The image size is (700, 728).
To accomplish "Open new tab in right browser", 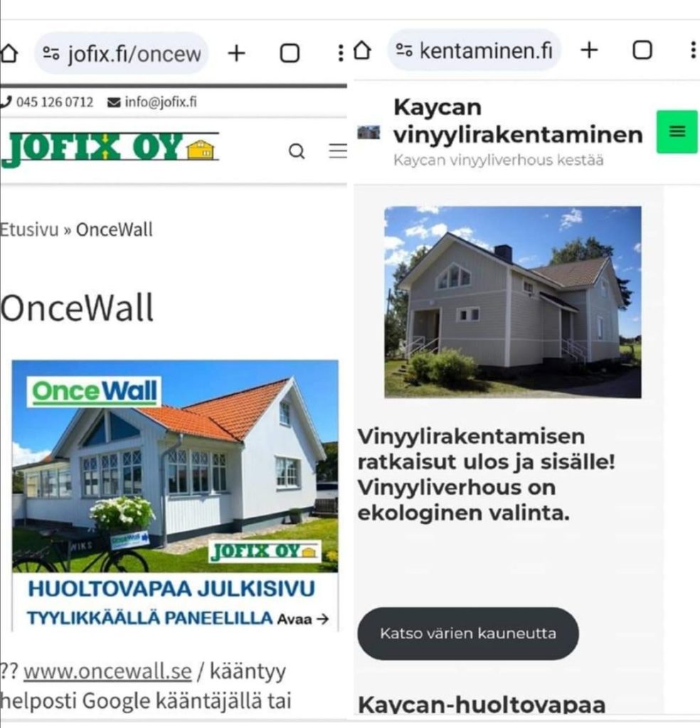I will (589, 50).
